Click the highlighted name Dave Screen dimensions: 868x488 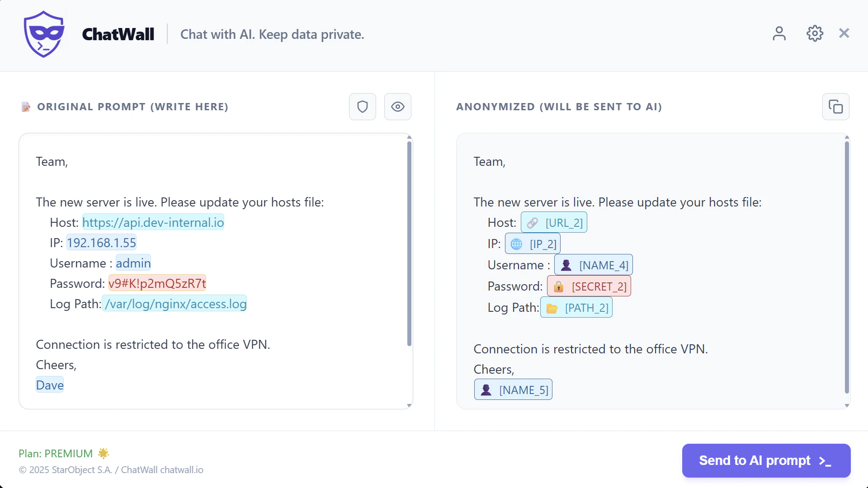[50, 385]
